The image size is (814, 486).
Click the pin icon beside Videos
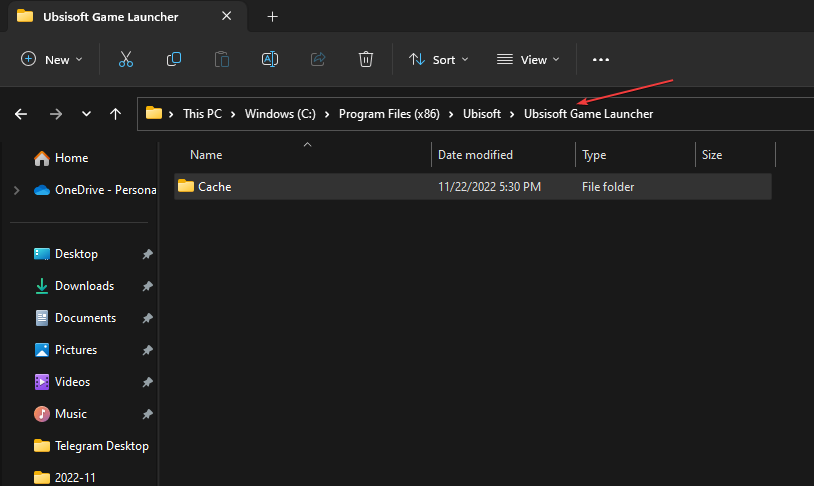tap(147, 382)
